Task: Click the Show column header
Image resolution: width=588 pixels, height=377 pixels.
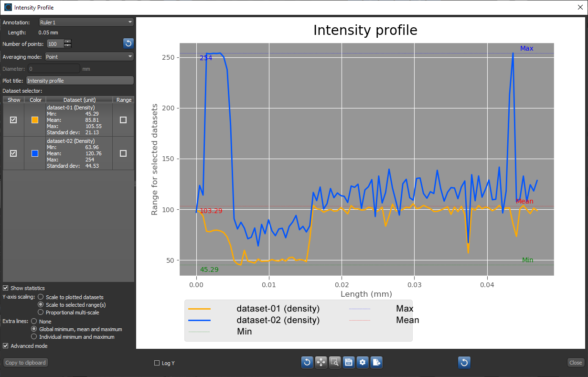Action: [14, 100]
